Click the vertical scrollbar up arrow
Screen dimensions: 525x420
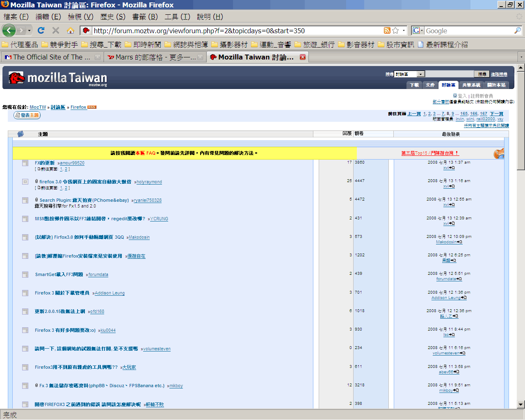pyautogui.click(x=520, y=68)
